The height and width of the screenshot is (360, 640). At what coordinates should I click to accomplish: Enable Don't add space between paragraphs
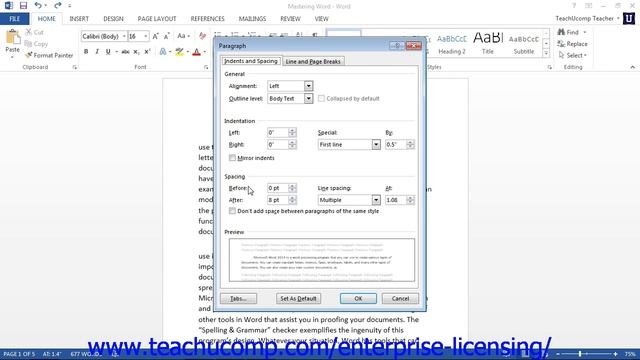tap(232, 211)
